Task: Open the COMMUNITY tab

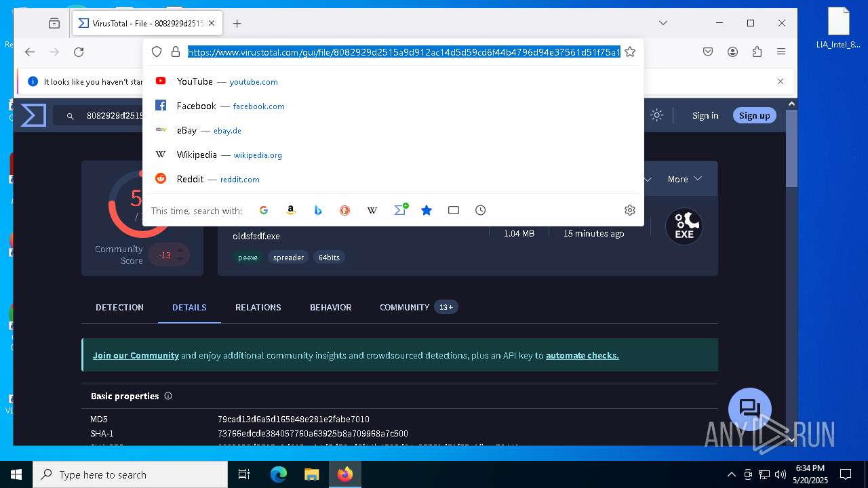Action: point(418,307)
